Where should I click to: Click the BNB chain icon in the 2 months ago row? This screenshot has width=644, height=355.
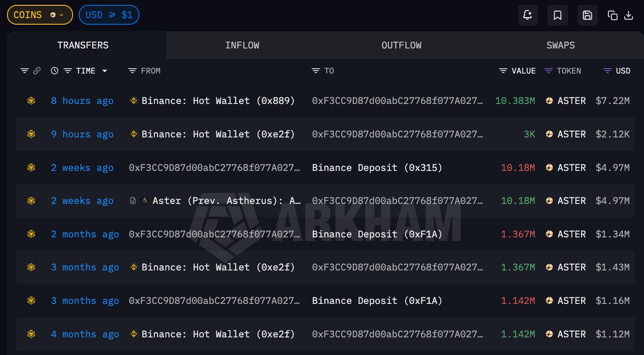click(x=31, y=234)
